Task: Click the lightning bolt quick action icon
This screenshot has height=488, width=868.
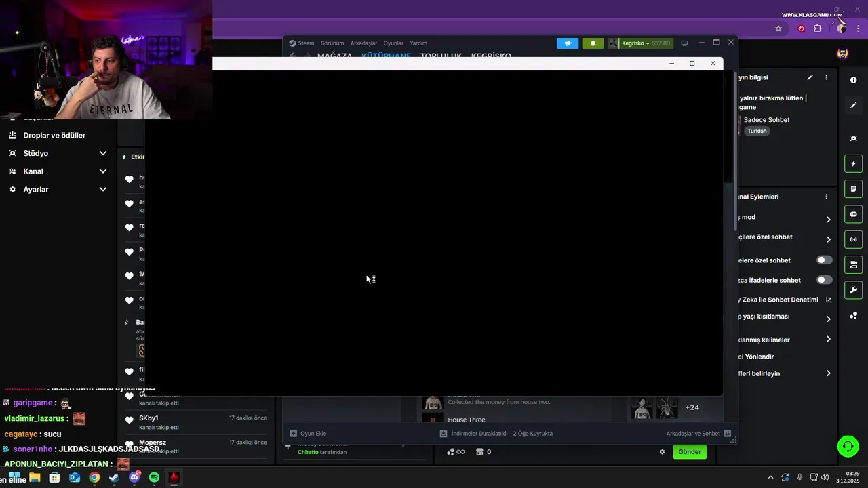Action: 853,164
